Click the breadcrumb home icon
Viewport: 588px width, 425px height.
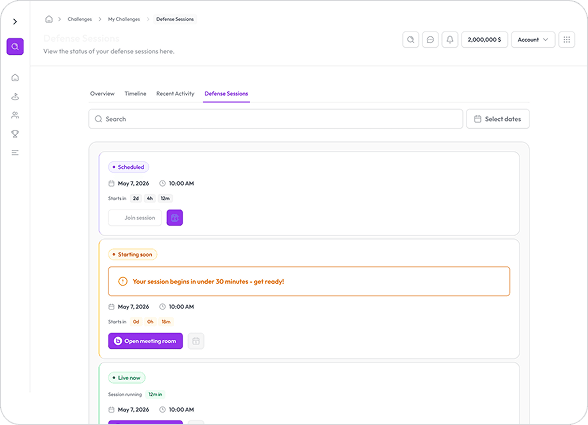coord(49,19)
